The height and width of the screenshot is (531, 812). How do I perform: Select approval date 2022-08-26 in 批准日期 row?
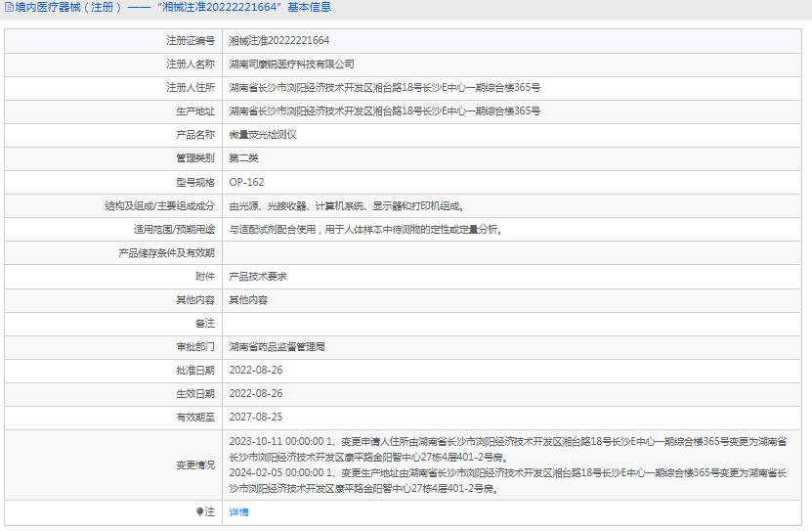pos(256,370)
